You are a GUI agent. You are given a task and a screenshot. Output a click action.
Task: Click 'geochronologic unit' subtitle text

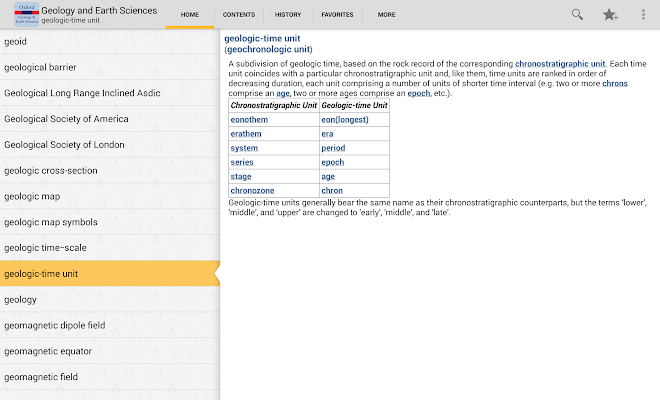(269, 49)
